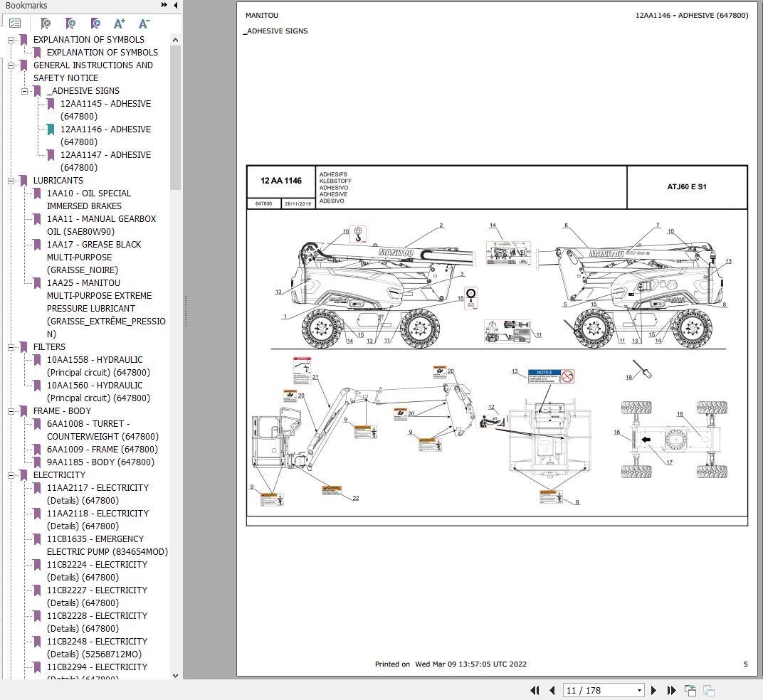Click bookmark icon beside 11CB1635 - EMERGENCY

[x=37, y=539]
